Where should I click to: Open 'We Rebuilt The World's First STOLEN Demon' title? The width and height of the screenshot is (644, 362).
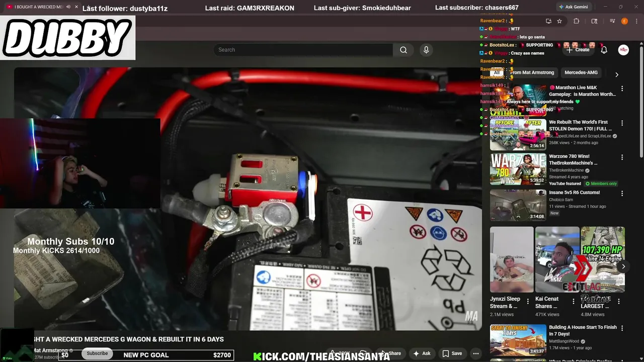(x=580, y=125)
